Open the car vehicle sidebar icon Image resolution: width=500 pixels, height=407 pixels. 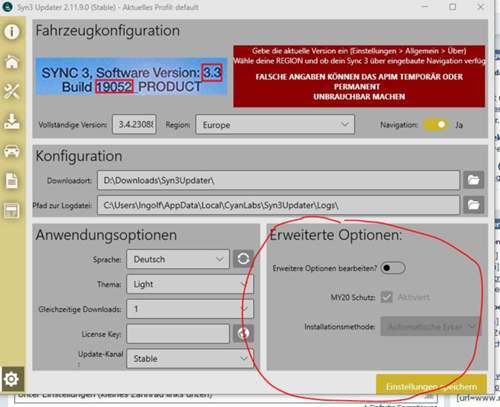12,151
